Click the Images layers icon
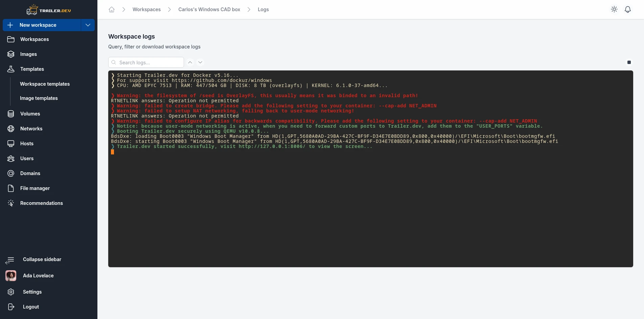 [x=11, y=54]
